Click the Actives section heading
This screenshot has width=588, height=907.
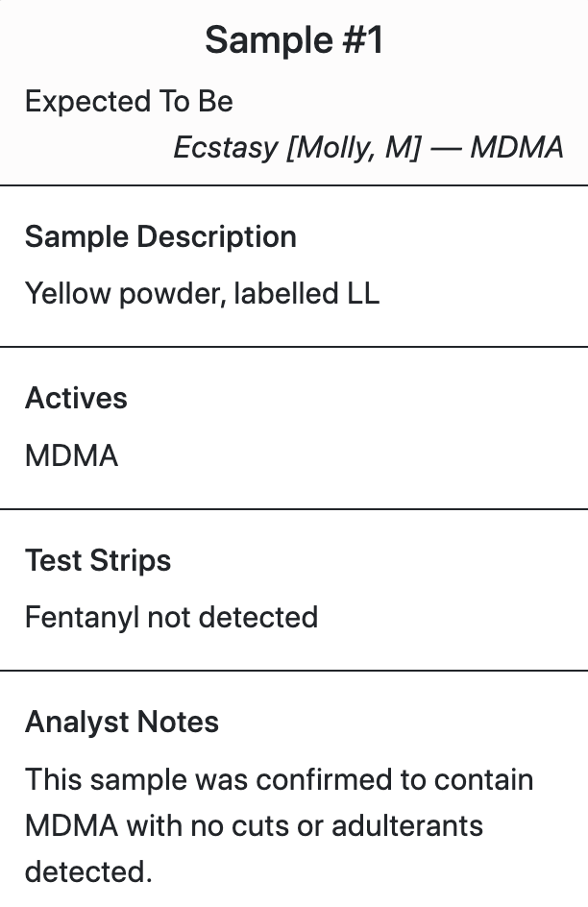pyautogui.click(x=76, y=398)
